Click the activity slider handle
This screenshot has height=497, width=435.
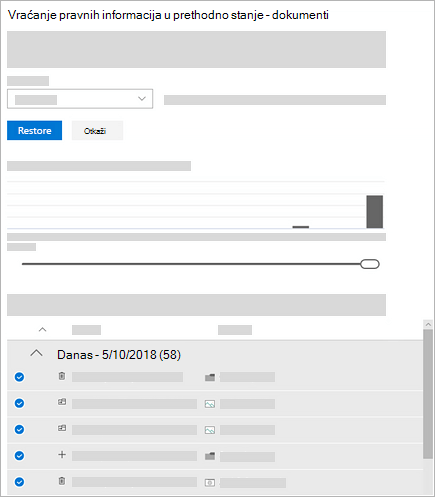pyautogui.click(x=370, y=264)
